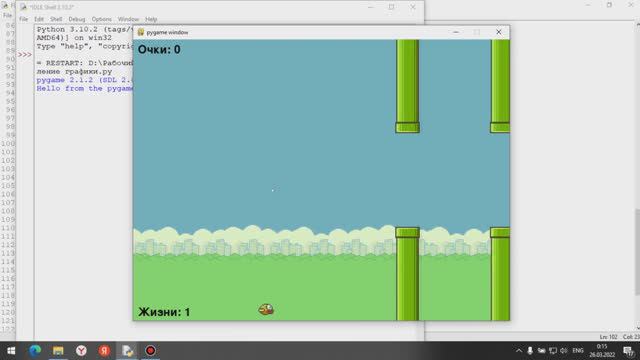Screen dimensions: 640x360
Task: Click the >>> prompt in IDLE Shell
Action: pos(24,55)
